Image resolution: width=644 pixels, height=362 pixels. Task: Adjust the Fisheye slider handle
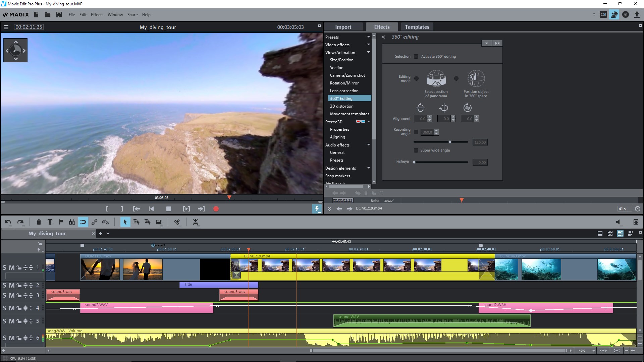coord(414,162)
